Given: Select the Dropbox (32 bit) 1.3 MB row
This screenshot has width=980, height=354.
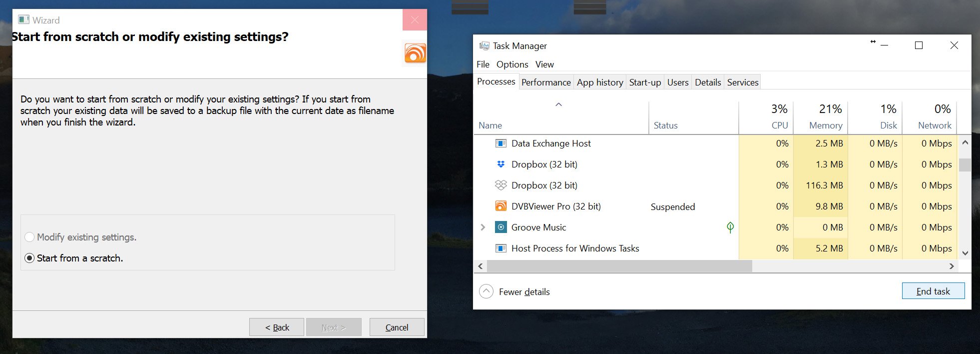Looking at the screenshot, I should 716,164.
